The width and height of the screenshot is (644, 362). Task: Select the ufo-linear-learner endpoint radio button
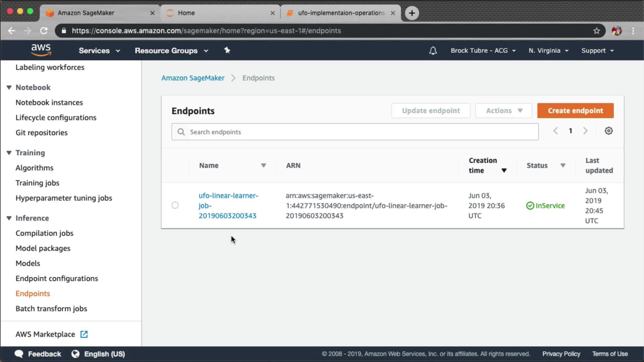(x=175, y=205)
